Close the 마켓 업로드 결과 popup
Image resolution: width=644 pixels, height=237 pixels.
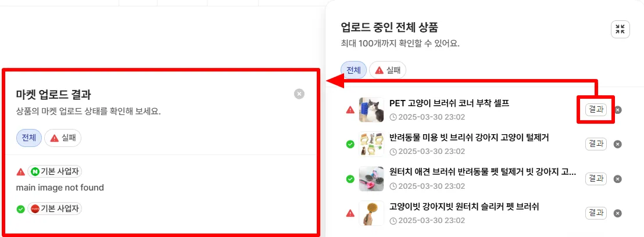click(x=299, y=94)
